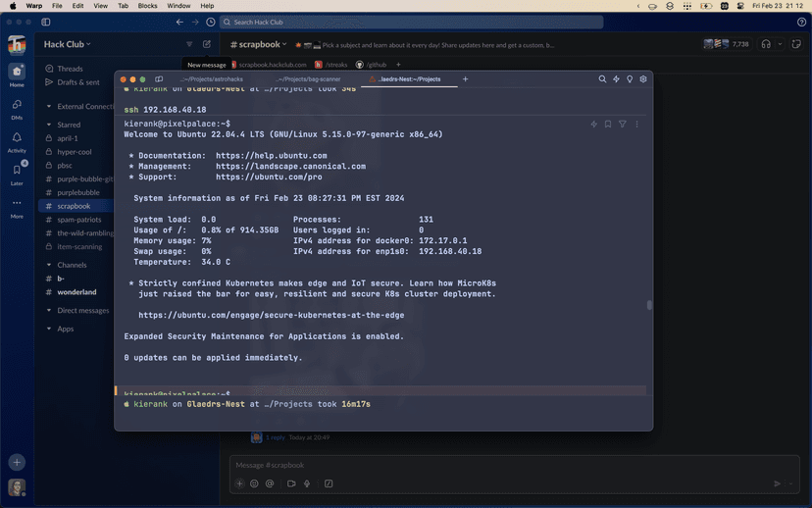The width and height of the screenshot is (812, 508).
Task: Click the filter icon on the block
Action: [622, 125]
